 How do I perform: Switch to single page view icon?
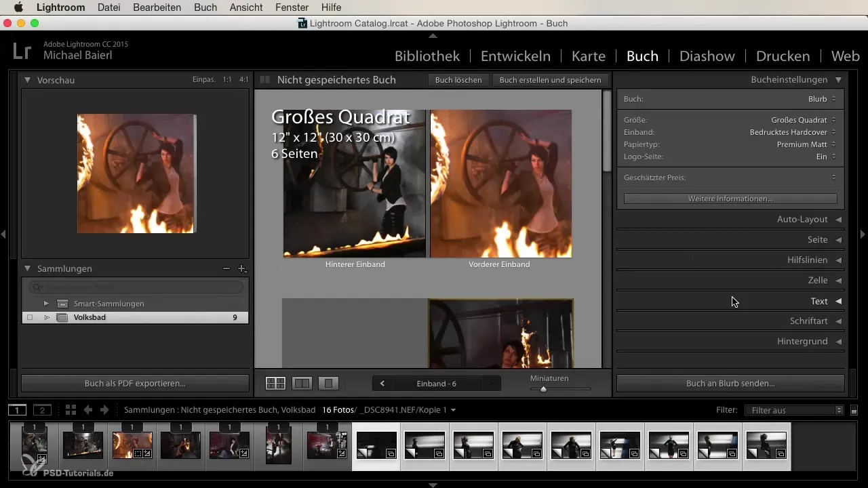(328, 383)
